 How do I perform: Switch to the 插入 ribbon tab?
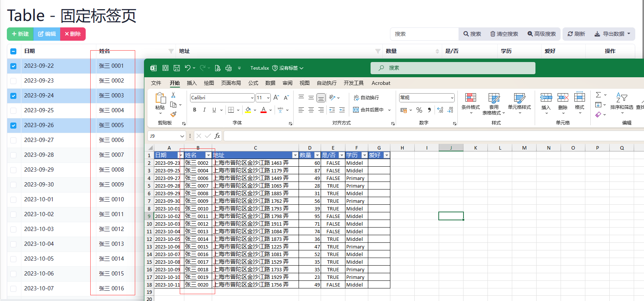(x=192, y=83)
